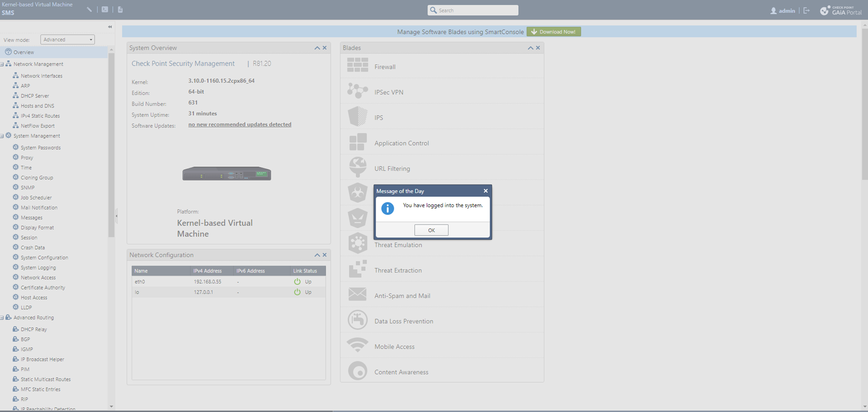Screen dimensions: 868x412
Task: Click the Data Loss Prevention faucet icon
Action: (x=357, y=320)
